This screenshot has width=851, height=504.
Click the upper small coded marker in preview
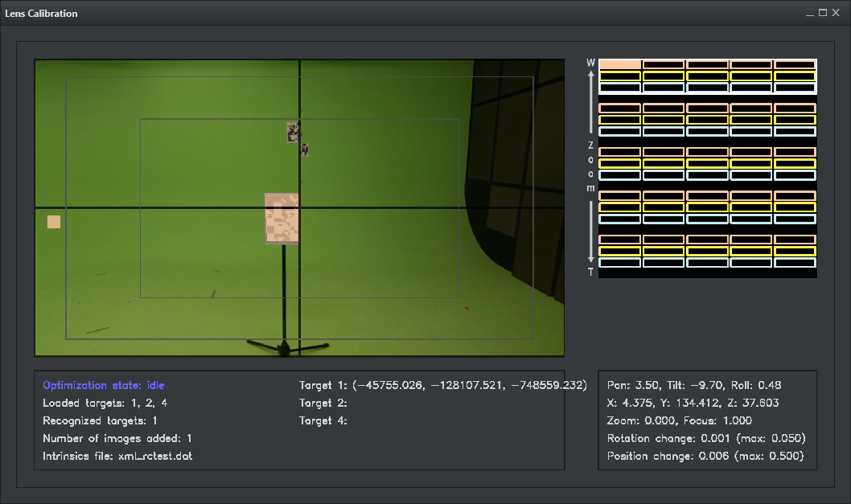point(294,131)
